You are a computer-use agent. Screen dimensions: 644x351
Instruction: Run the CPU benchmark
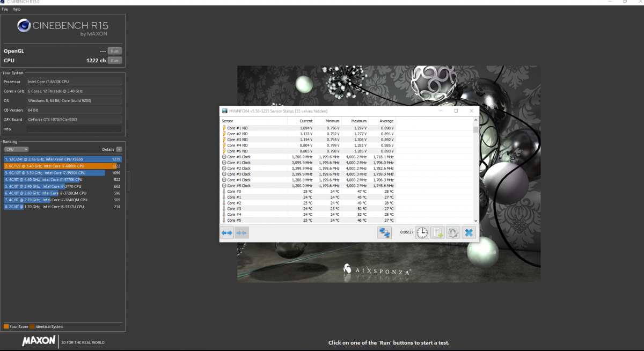(114, 61)
